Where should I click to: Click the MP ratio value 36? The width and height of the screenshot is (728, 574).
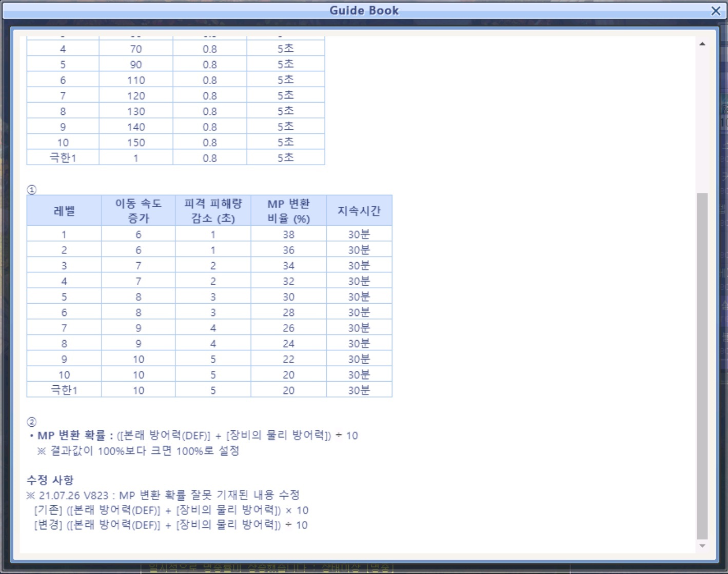[289, 250]
